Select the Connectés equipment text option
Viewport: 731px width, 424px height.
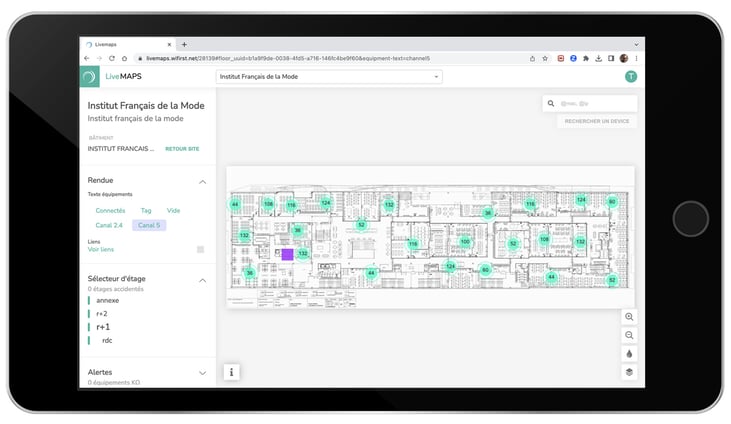pyautogui.click(x=110, y=211)
